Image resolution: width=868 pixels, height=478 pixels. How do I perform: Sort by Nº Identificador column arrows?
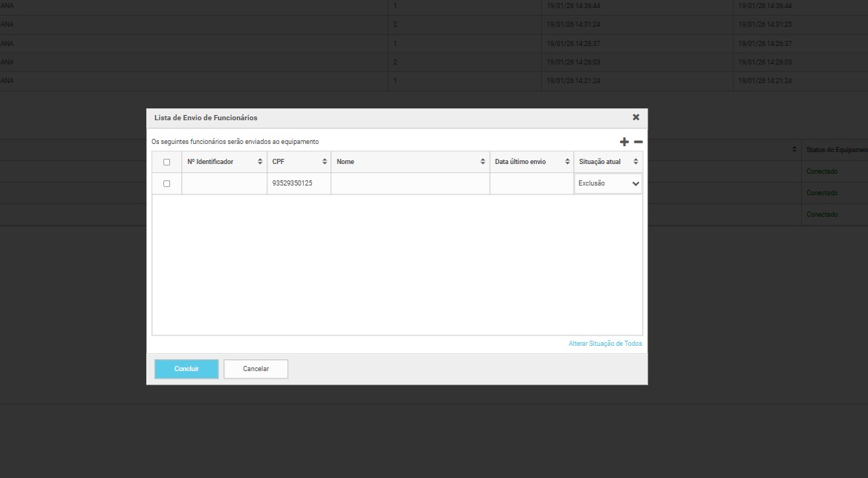pos(260,162)
